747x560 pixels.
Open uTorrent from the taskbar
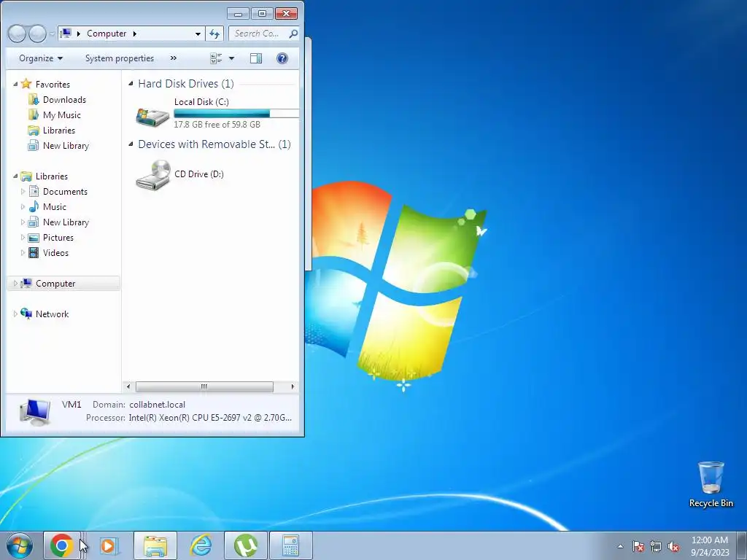[x=246, y=545]
